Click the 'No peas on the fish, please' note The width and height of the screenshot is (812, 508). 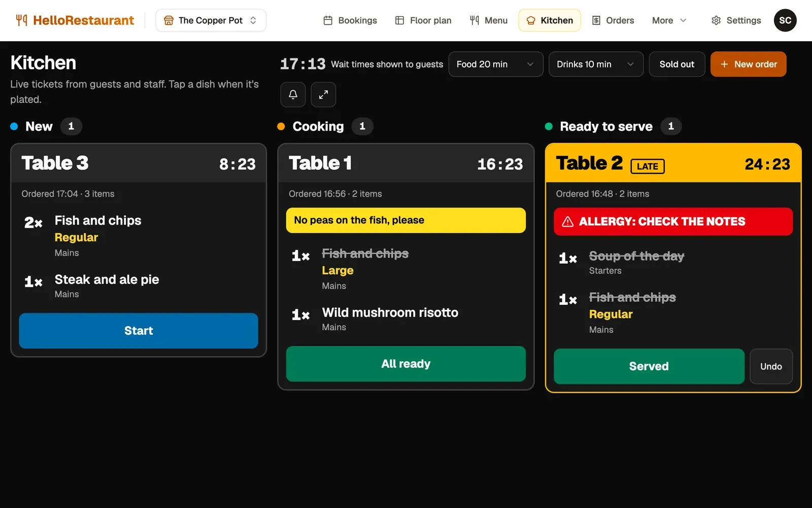coord(406,220)
